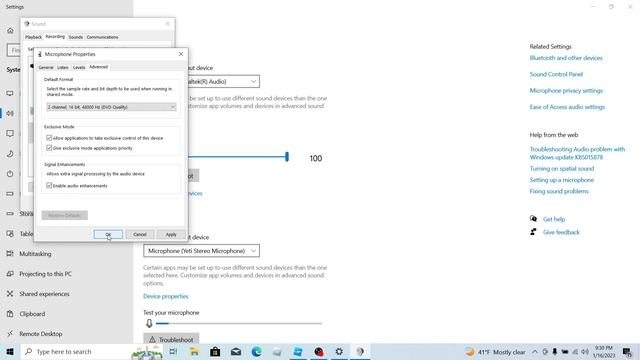This screenshot has width=640, height=360.
Task: Open the notification center icon
Action: pos(627,351)
